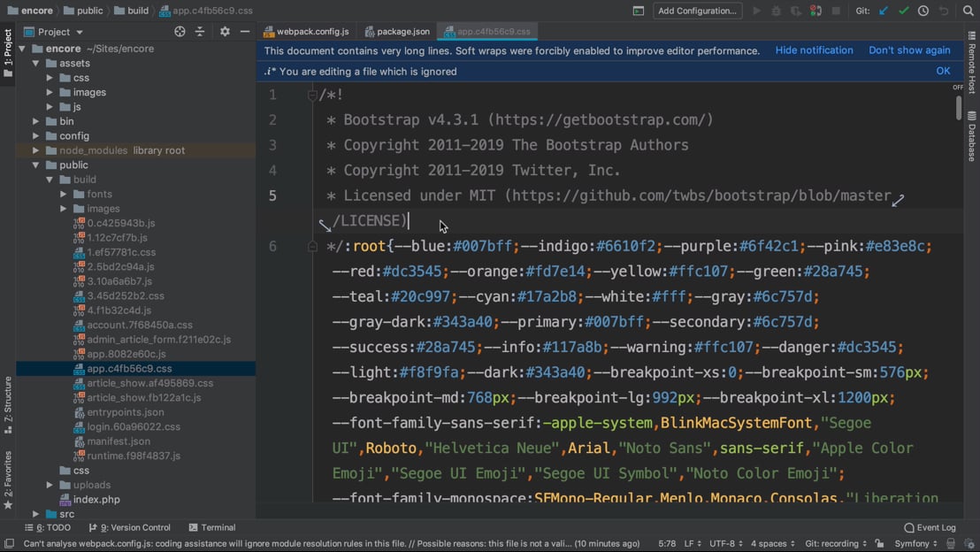This screenshot has width=980, height=552.
Task: Collapse the assets folder
Action: (x=36, y=64)
